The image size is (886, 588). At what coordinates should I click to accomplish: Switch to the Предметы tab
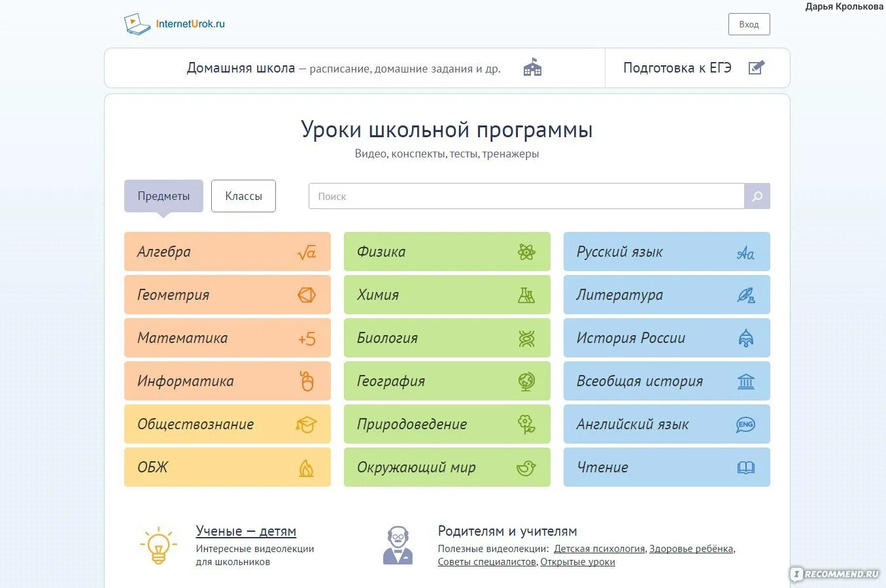point(163,196)
